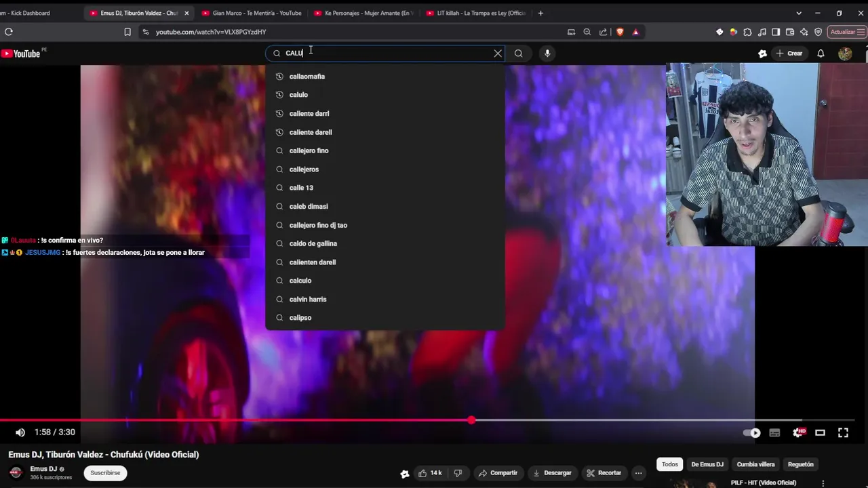Open the Emus DJ channel name
This screenshot has width=868, height=488.
tap(43, 469)
